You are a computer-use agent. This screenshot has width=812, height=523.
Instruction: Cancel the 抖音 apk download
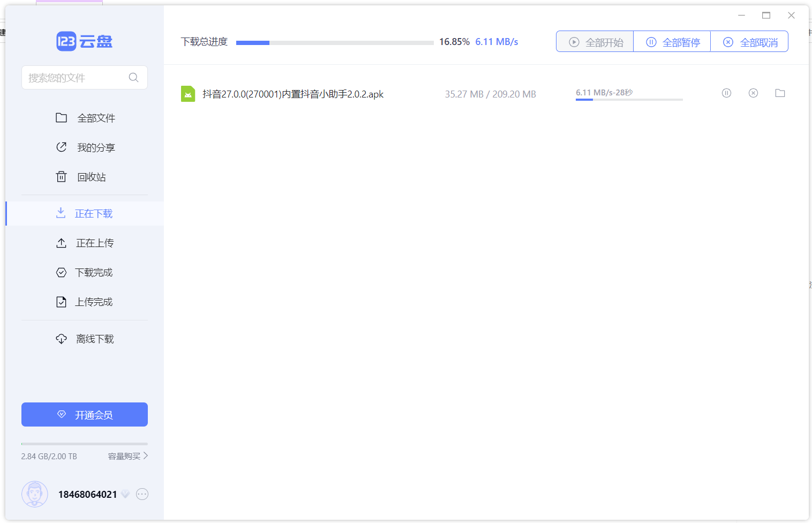tap(753, 93)
